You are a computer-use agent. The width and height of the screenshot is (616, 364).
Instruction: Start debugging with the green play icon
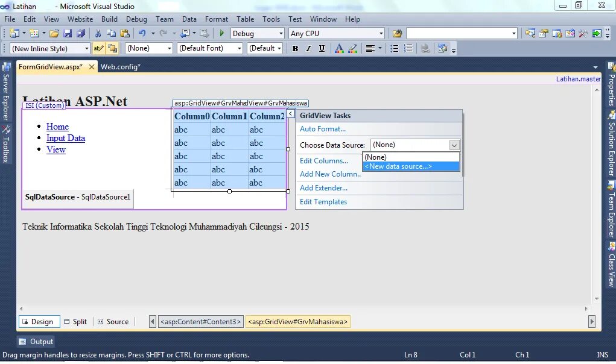[221, 34]
